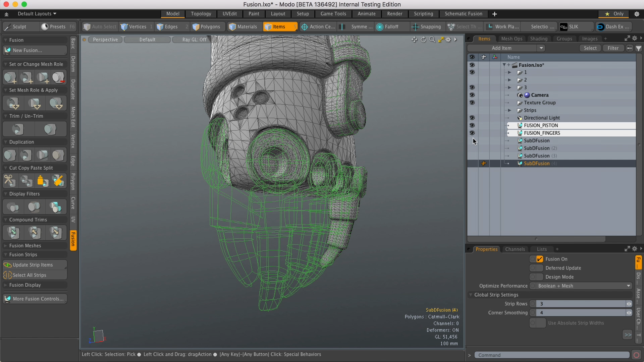This screenshot has height=362, width=644.
Task: Enable the Snapping icon
Action: (415, 27)
